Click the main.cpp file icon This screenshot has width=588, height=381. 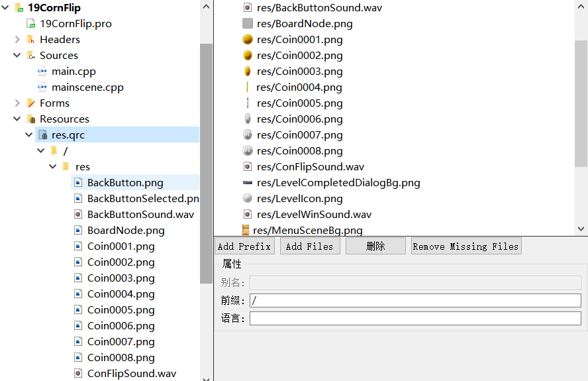[x=42, y=72]
